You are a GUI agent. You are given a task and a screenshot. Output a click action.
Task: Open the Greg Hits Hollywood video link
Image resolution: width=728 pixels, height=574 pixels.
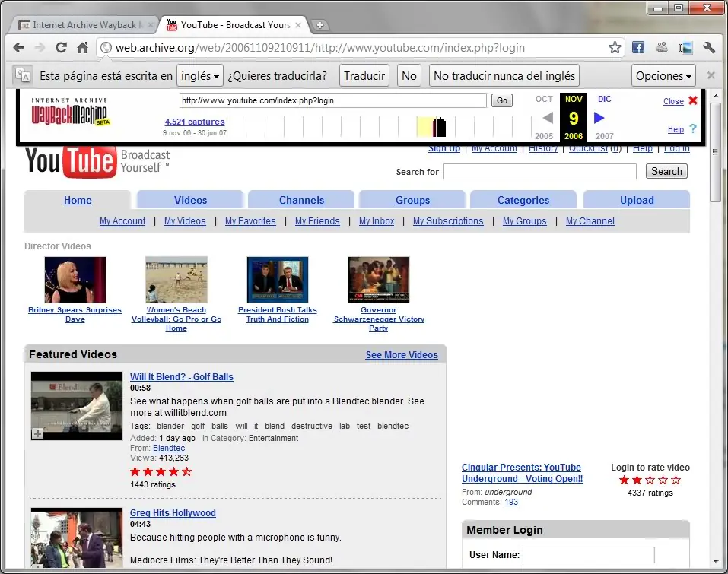173,512
